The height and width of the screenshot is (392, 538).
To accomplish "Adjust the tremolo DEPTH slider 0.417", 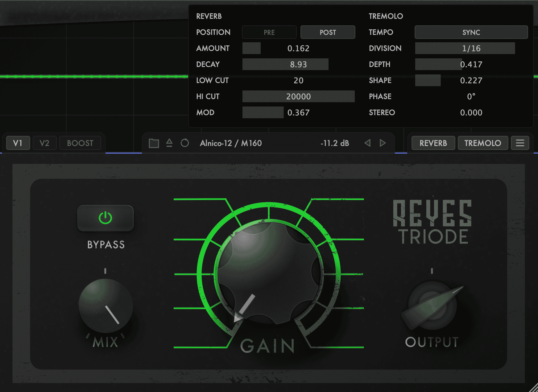I will (471, 64).
